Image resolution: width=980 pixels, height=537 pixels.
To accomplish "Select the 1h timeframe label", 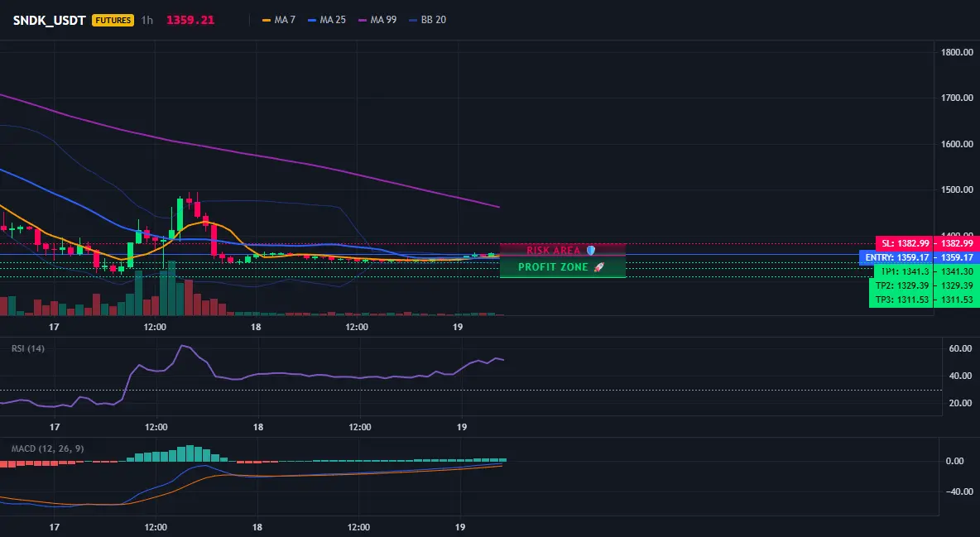I will point(147,20).
